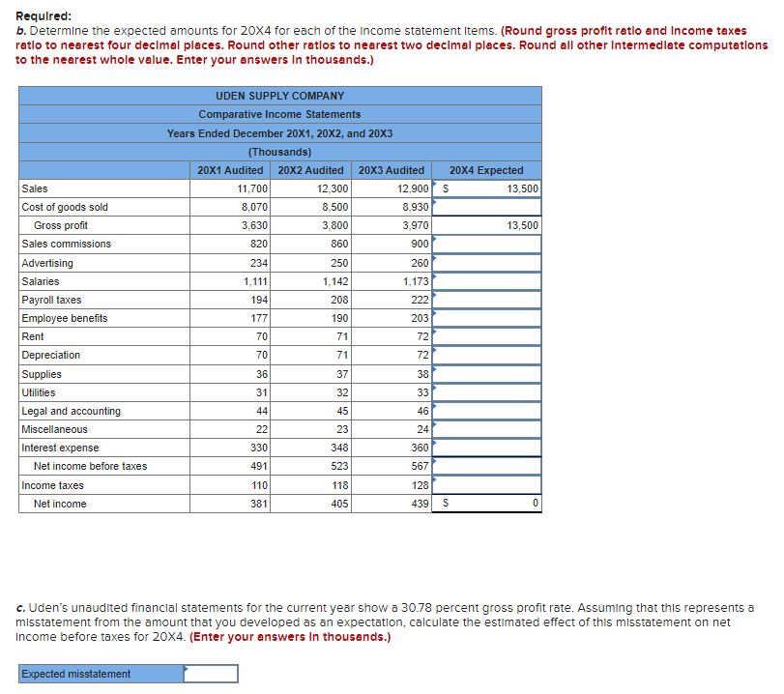This screenshot has height=694, width=784.
Task: Click the 20X3 Income taxes value 128
Action: pyautogui.click(x=420, y=485)
